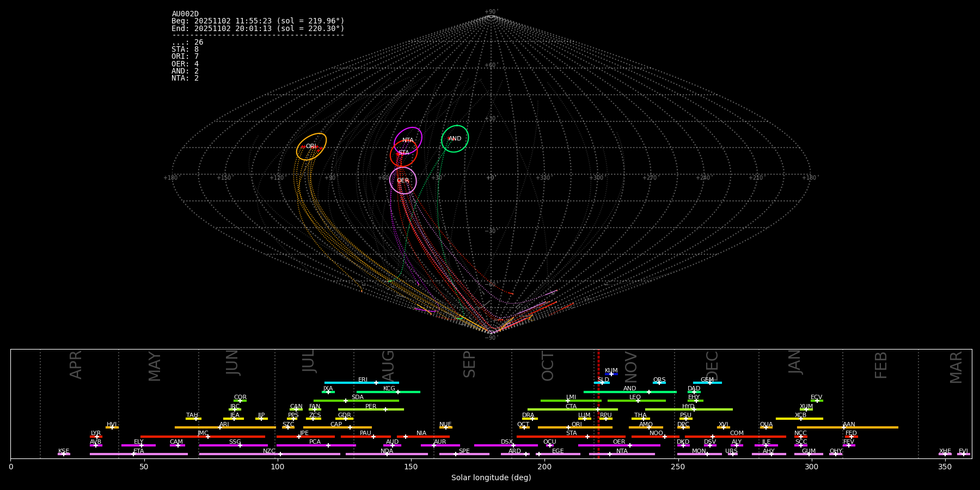Click the 'ORI: 7' count entry
980x490 pixels.
coord(185,57)
